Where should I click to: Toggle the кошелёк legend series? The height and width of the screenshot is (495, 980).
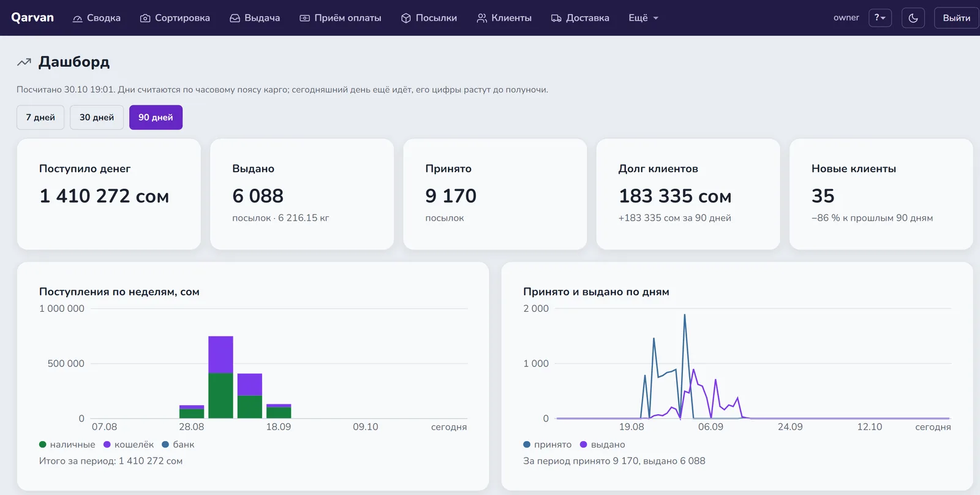(129, 445)
